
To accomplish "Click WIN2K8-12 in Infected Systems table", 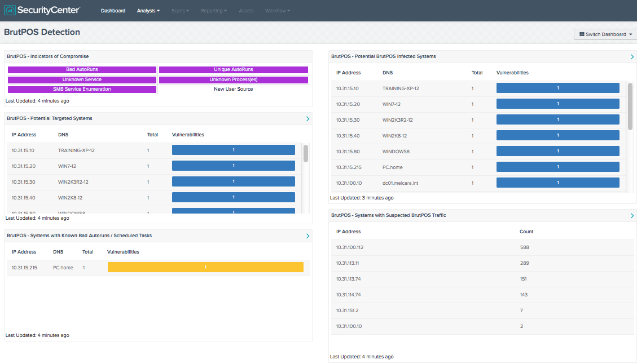I will [x=394, y=136].
